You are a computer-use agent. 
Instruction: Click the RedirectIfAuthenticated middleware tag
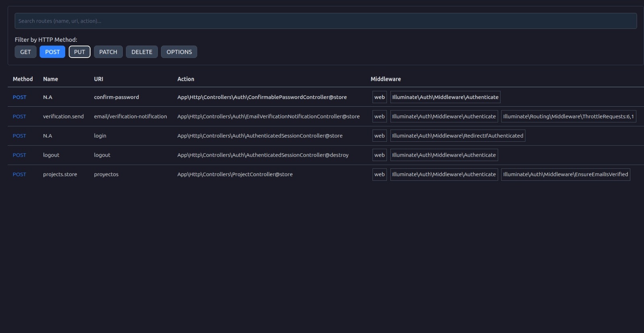pos(458,136)
